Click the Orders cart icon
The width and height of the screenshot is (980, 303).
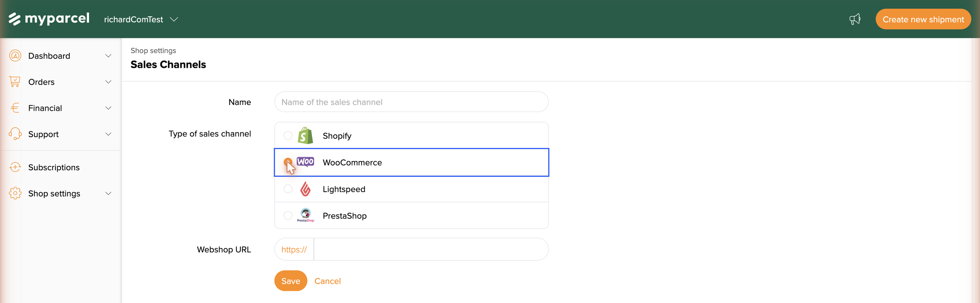pyautogui.click(x=15, y=82)
